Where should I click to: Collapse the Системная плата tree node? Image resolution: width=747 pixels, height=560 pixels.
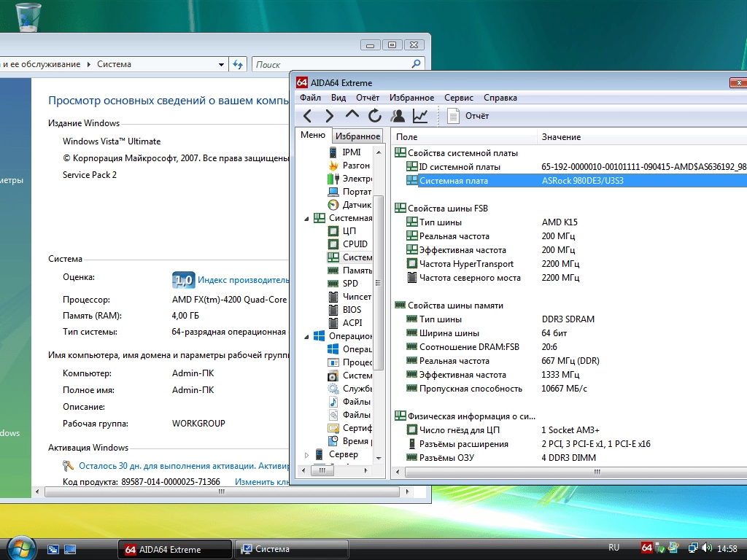(x=307, y=219)
